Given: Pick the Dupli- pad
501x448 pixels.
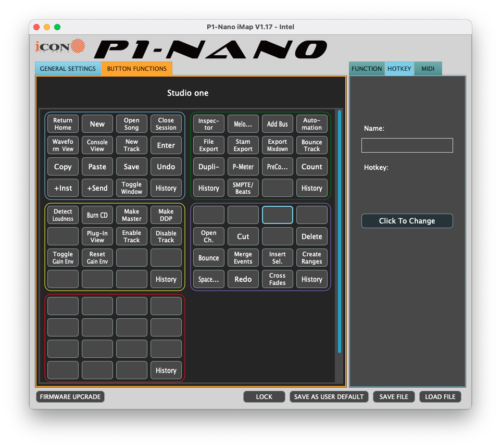Looking at the screenshot, I should (x=209, y=167).
